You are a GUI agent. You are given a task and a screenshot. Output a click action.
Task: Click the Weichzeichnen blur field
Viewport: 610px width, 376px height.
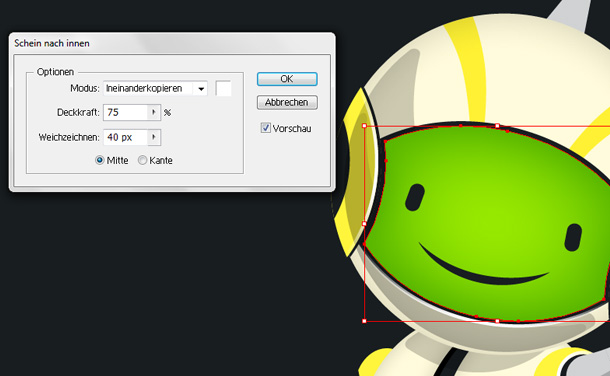click(x=125, y=137)
